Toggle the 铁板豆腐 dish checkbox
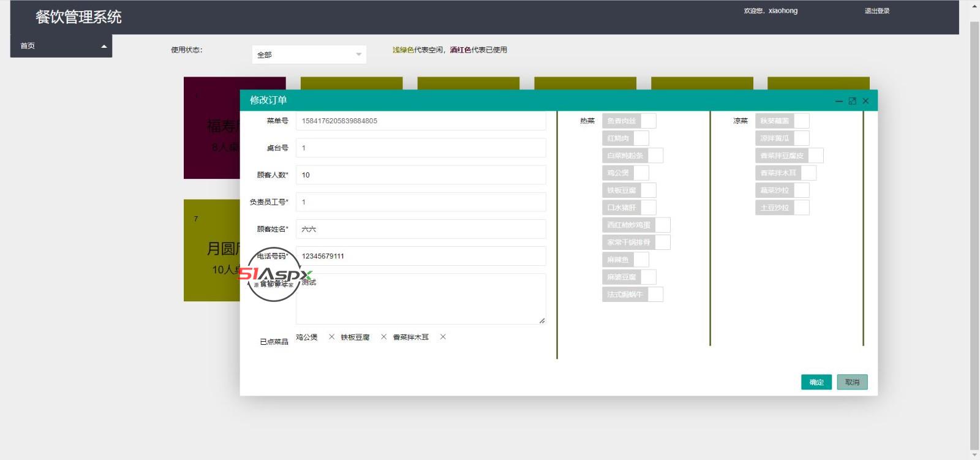 (x=629, y=190)
